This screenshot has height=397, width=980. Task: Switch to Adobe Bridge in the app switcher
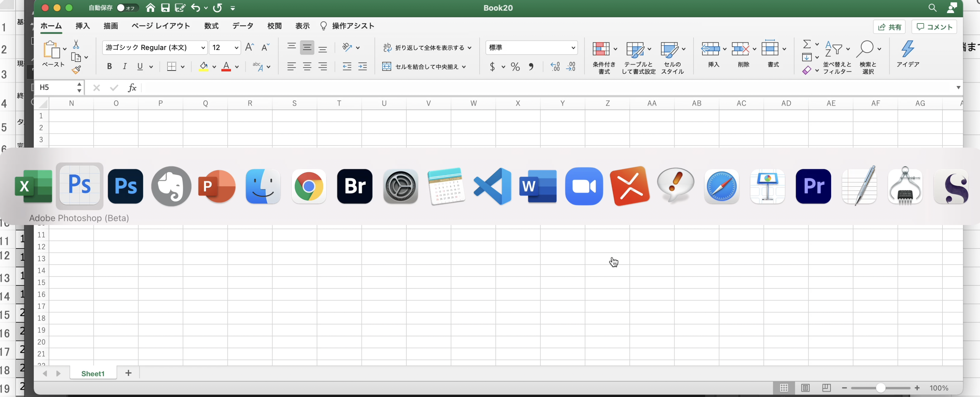[x=355, y=186]
